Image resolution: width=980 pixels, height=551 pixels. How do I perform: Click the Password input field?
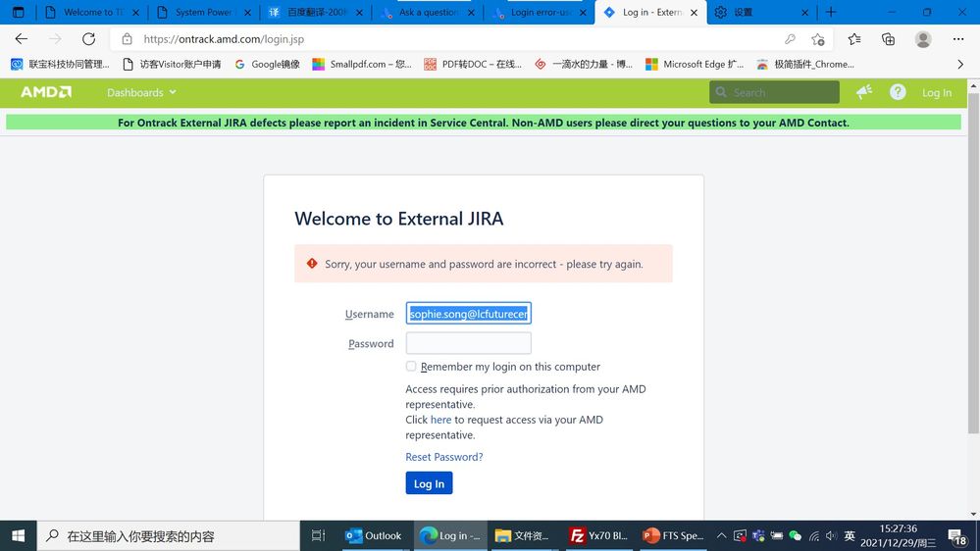click(468, 343)
